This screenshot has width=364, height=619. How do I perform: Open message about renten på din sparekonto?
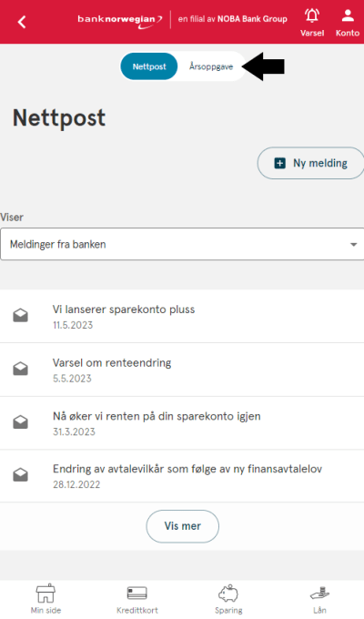coord(182,422)
